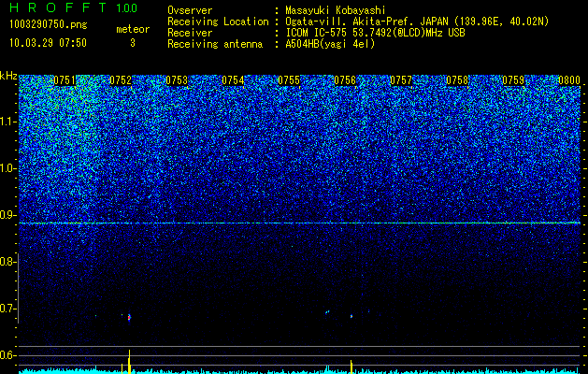Click the date stamp 10.03.29 07:50
588x374 pixels.
click(48, 43)
